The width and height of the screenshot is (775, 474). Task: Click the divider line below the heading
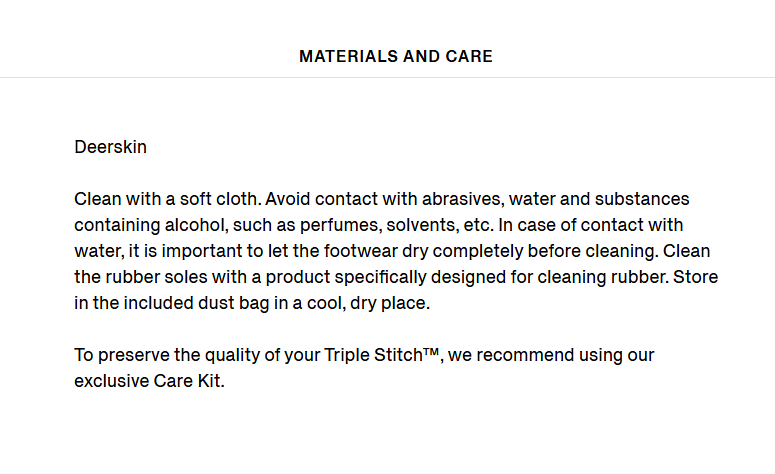388,77
